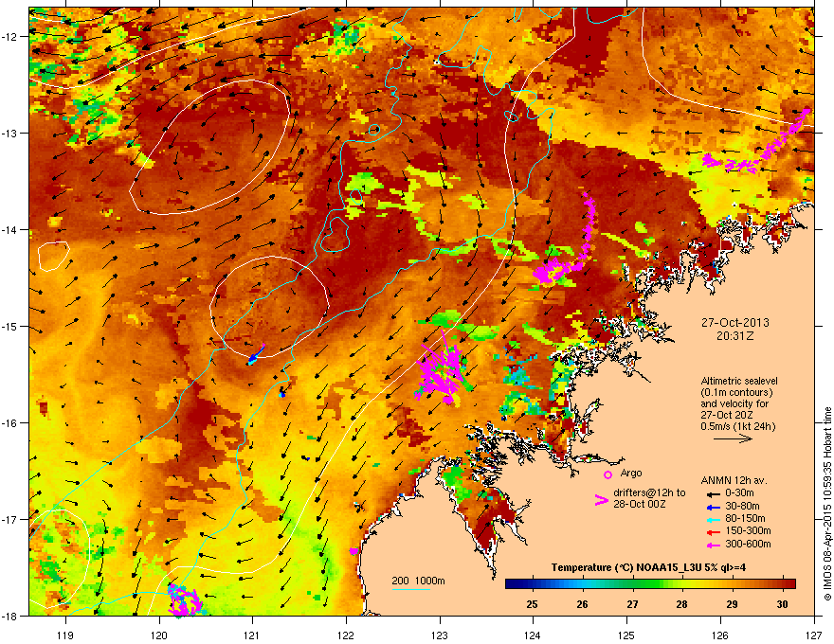The width and height of the screenshot is (834, 644).
Task: Click the latitude axis label '-18'
Action: (9, 616)
